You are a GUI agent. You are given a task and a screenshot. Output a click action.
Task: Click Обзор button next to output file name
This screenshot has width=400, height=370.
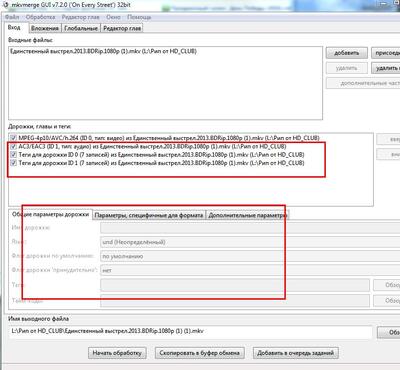pyautogui.click(x=389, y=332)
